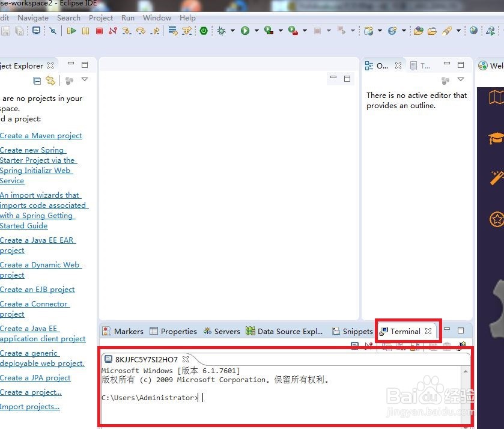Open the Run dropdown arrow
Screen dimensions: 504x429
click(x=257, y=31)
